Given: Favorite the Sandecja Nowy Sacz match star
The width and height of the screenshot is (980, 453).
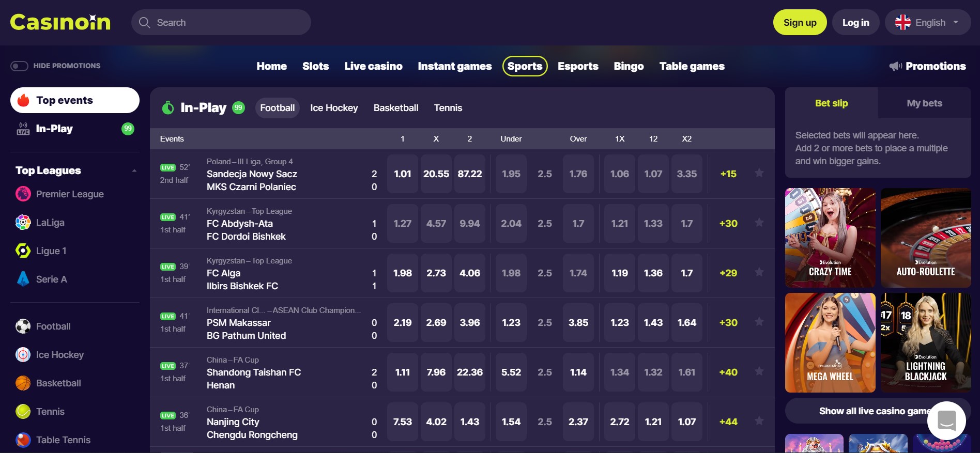Looking at the screenshot, I should tap(759, 173).
